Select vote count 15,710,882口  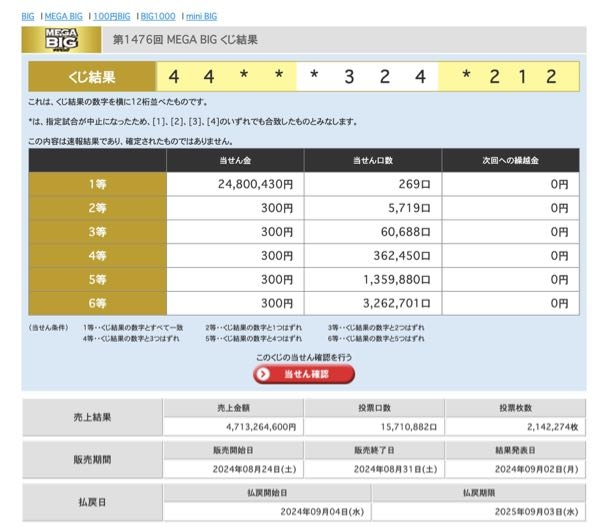point(409,427)
